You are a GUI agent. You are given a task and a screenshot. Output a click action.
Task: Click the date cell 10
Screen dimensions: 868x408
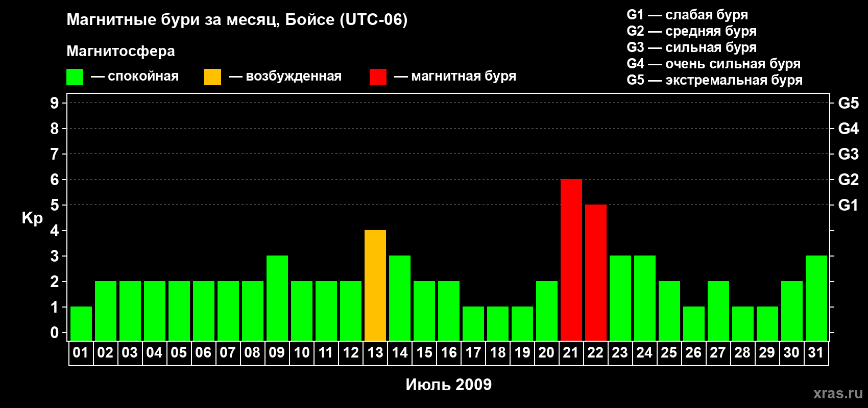point(302,353)
